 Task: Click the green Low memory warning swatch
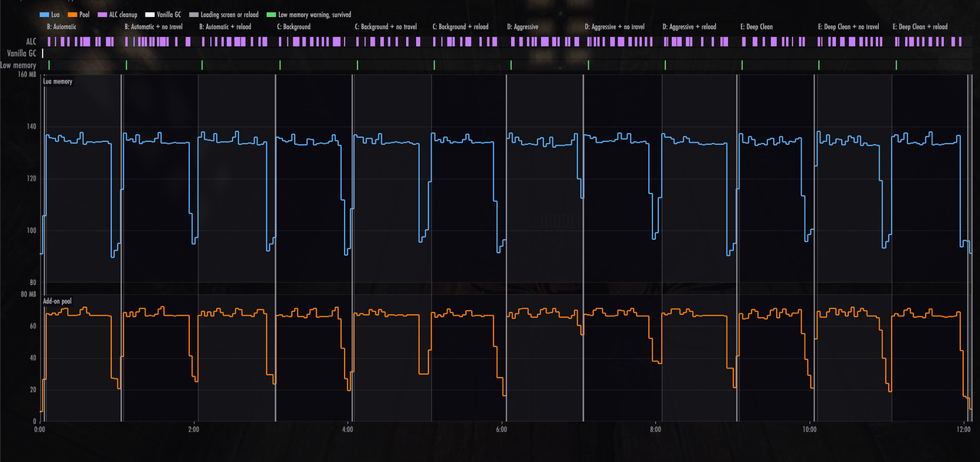pos(272,15)
